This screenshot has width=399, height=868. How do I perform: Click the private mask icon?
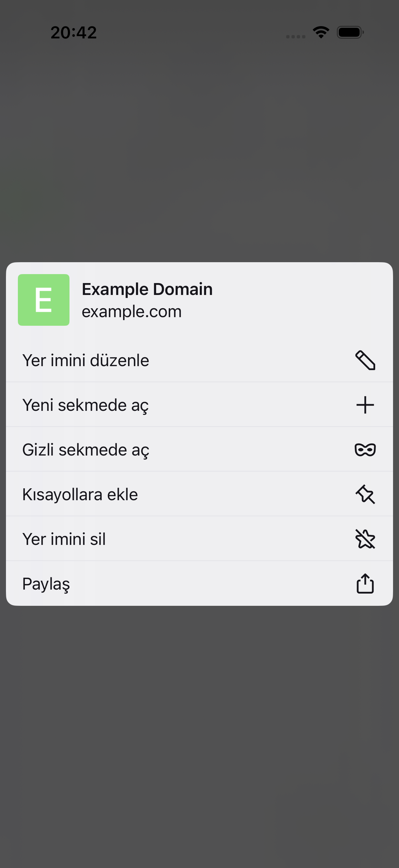pyautogui.click(x=365, y=450)
